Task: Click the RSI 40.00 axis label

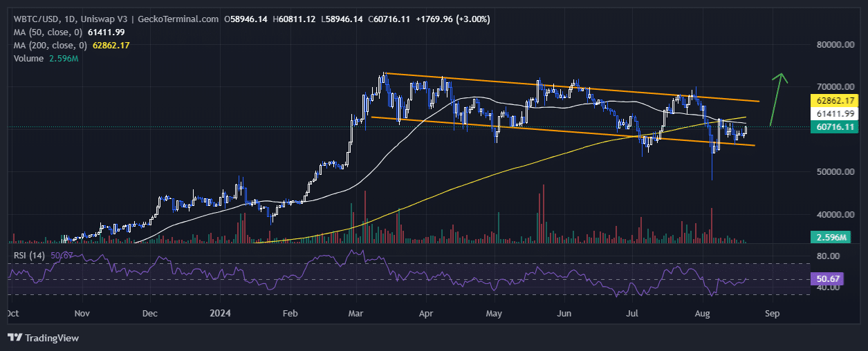Action: point(827,287)
